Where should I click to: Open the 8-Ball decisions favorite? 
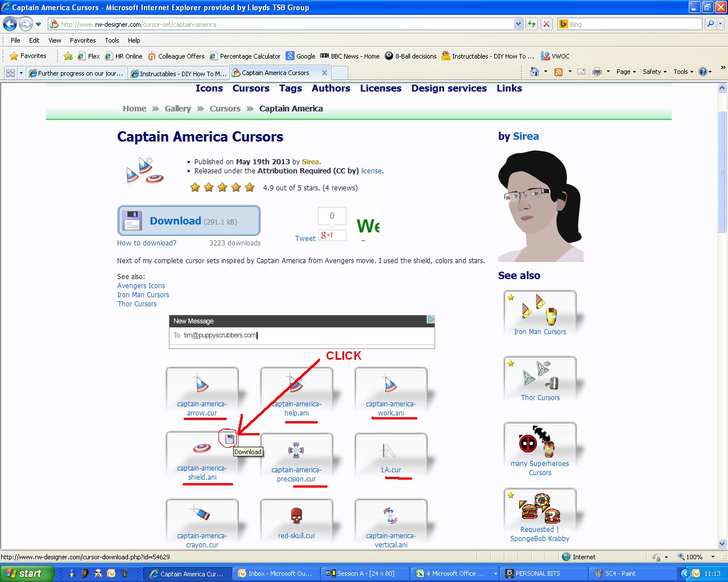411,56
